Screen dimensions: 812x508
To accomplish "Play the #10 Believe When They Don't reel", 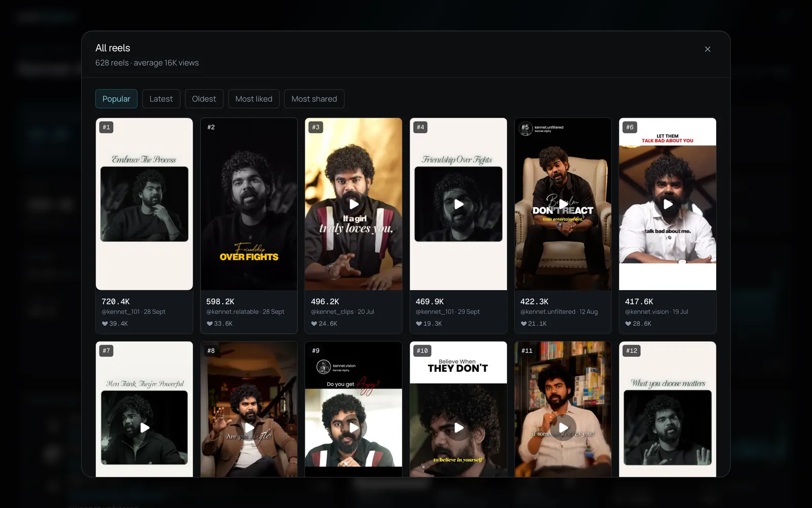I will tap(458, 428).
